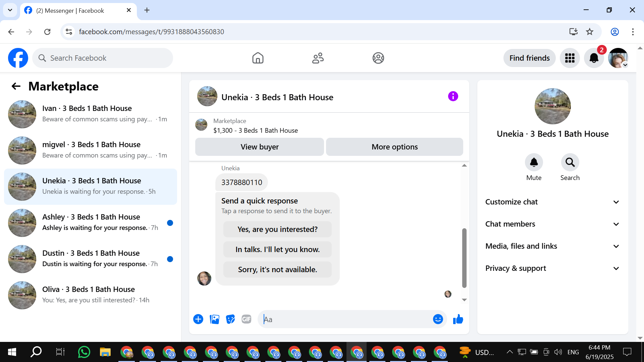This screenshot has height=362, width=644.
Task: Expand Customize chat section
Action: pos(552,202)
